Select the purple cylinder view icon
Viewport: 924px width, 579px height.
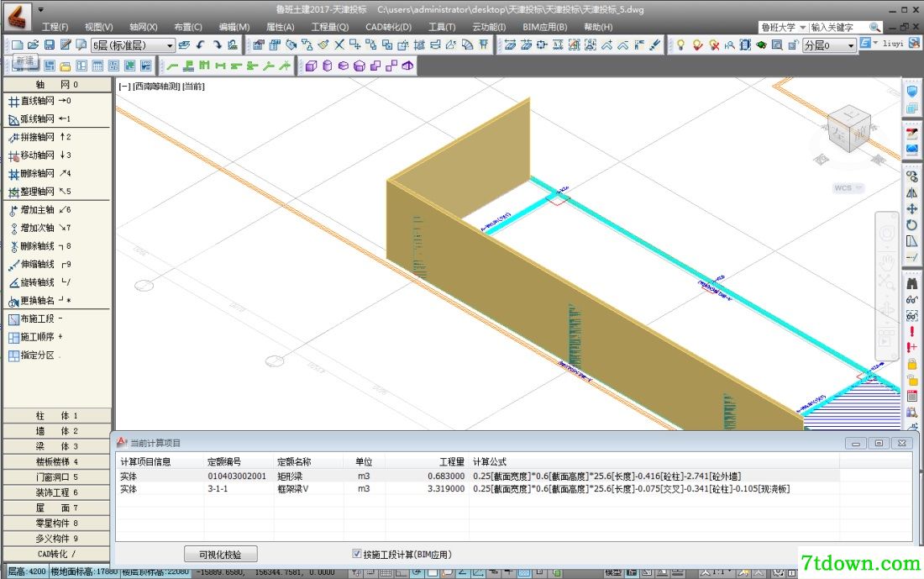click(x=327, y=66)
